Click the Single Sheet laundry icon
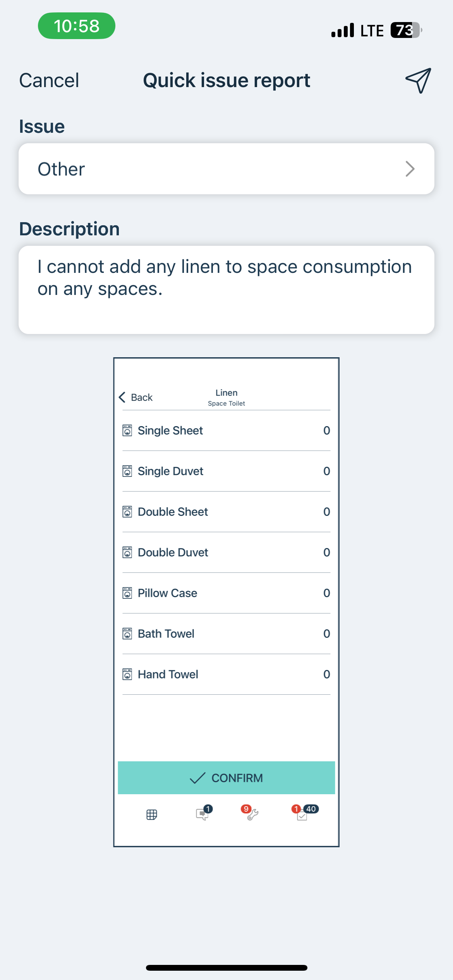The image size is (453, 980). click(x=127, y=430)
